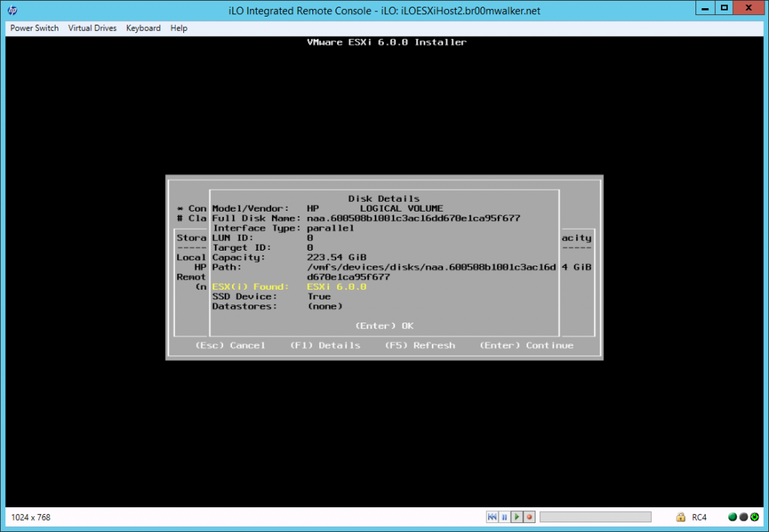Viewport: 769px width, 532px height.
Task: Click the Disk Details heading
Action: (384, 198)
